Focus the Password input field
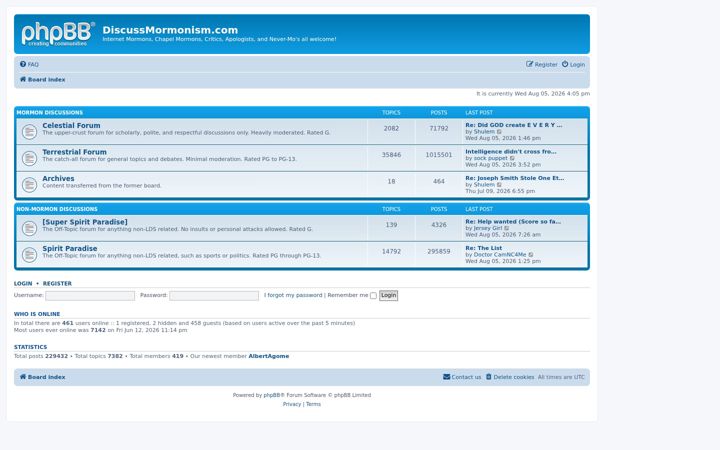 point(214,296)
